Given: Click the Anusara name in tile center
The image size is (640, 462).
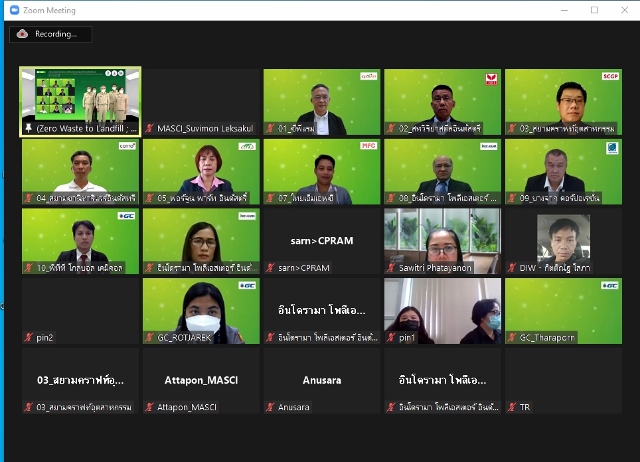Looking at the screenshot, I should (x=322, y=380).
